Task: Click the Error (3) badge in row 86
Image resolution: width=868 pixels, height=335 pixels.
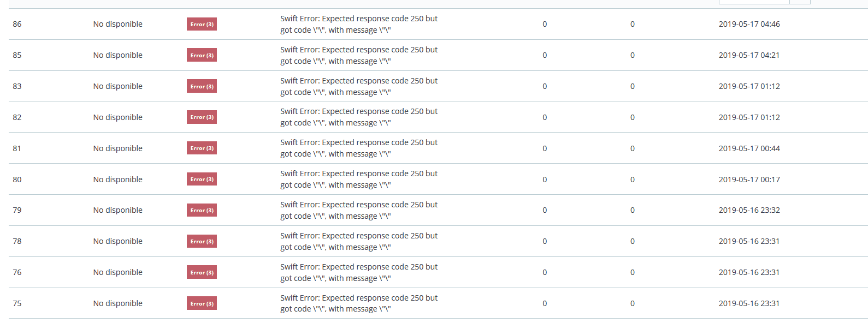Action: pos(202,24)
